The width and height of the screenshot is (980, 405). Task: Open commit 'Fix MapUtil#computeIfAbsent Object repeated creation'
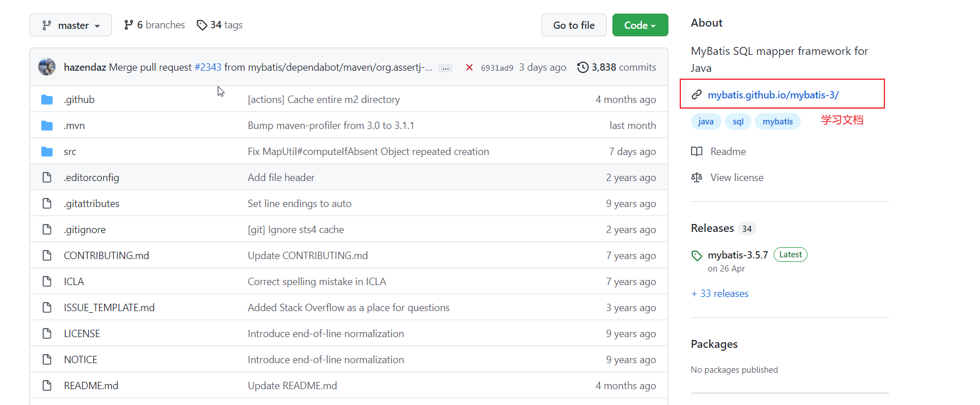(x=368, y=152)
